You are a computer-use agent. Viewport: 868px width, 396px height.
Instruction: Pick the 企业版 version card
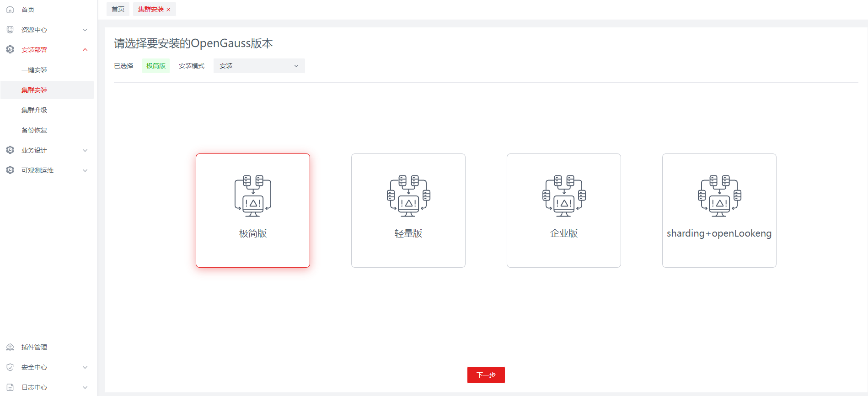pyautogui.click(x=564, y=211)
